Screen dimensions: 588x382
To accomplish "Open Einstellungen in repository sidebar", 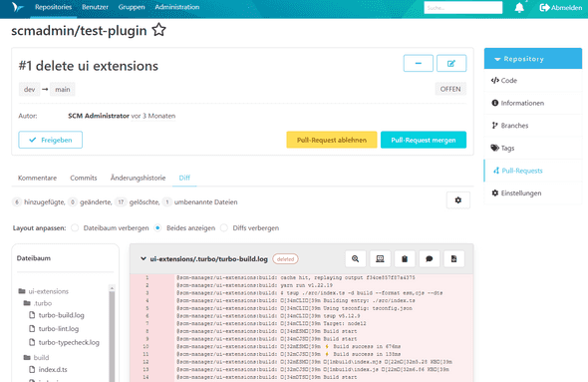I will pos(533,192).
